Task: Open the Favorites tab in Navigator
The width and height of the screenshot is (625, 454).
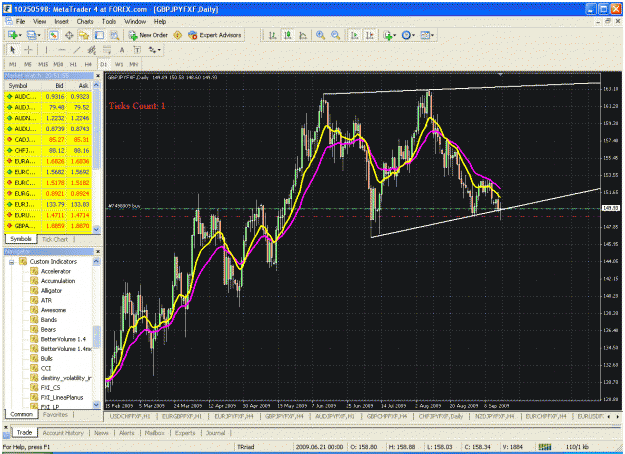Action: point(55,415)
